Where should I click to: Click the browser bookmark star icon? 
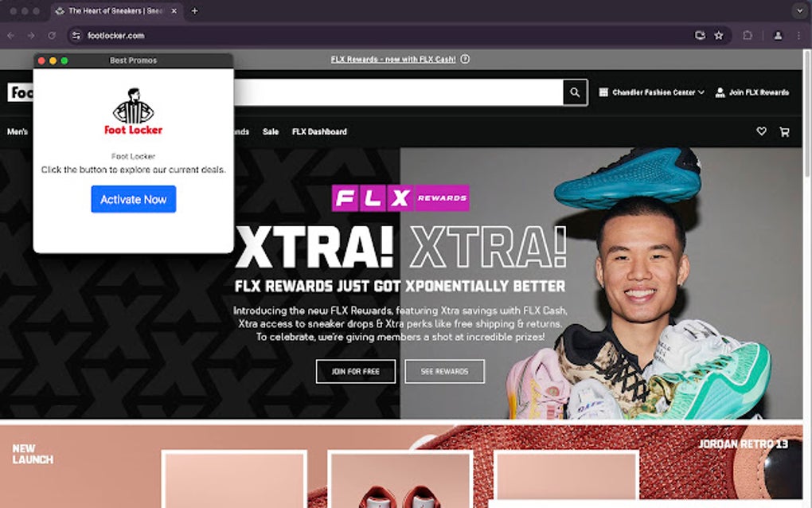(719, 35)
